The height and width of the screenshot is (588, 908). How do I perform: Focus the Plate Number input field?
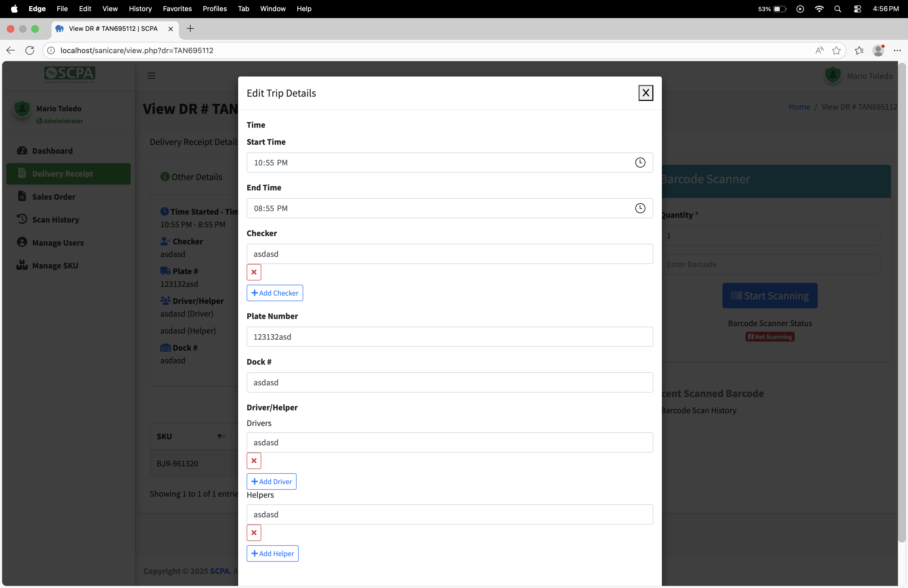[449, 336]
